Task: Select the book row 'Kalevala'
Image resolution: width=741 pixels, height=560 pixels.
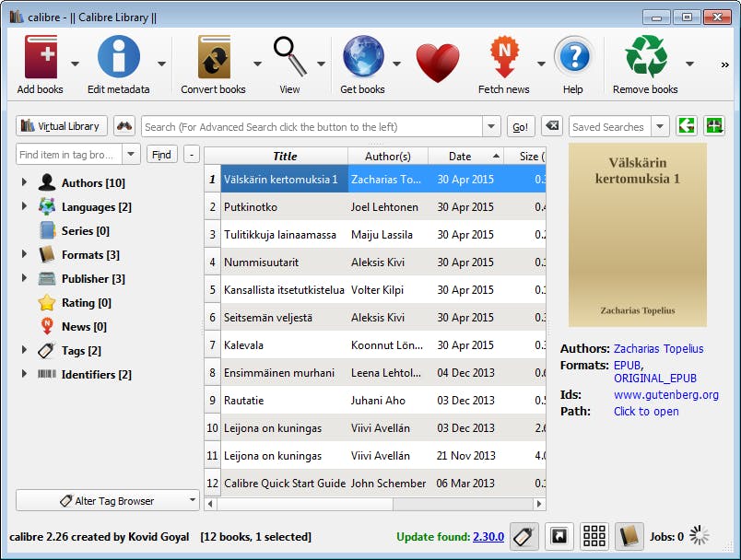Action: [x=376, y=345]
